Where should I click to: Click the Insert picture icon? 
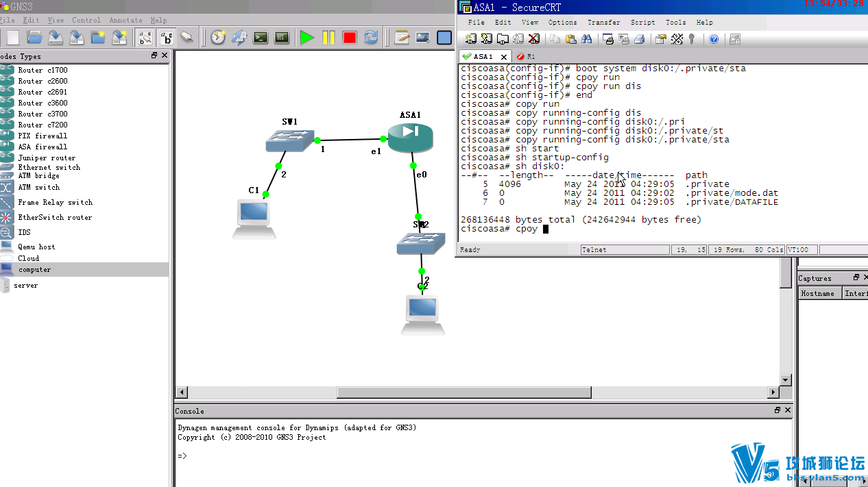coord(423,38)
